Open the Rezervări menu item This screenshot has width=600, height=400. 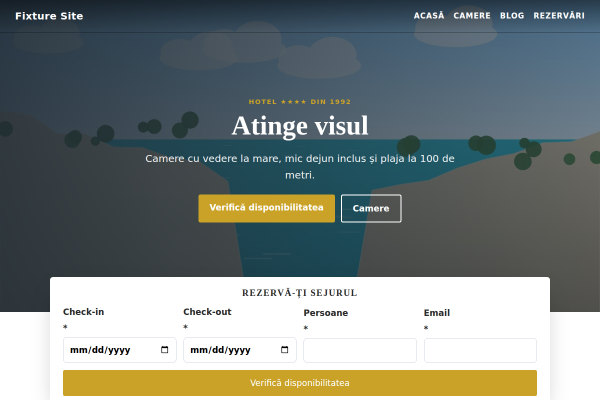click(x=559, y=16)
